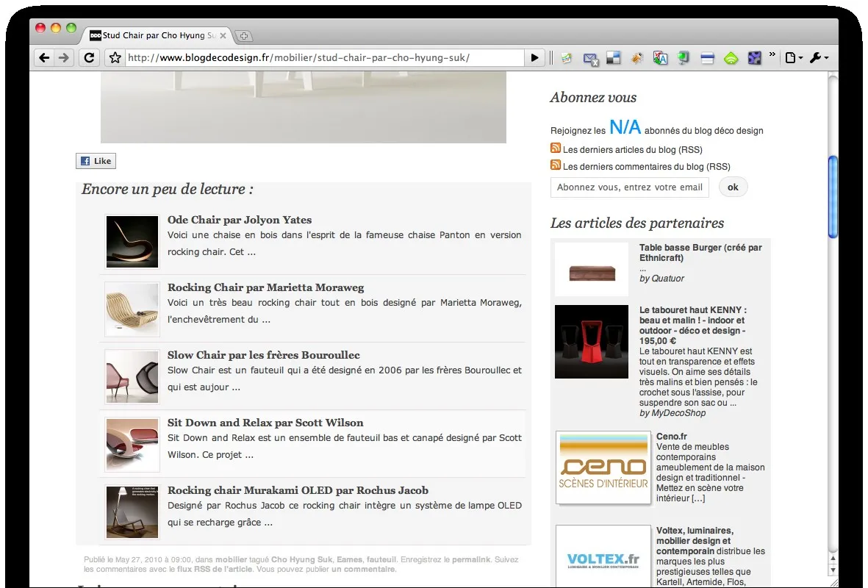Click the RSS icon for latest articles
Screen dimensions: 868x588
pos(555,148)
